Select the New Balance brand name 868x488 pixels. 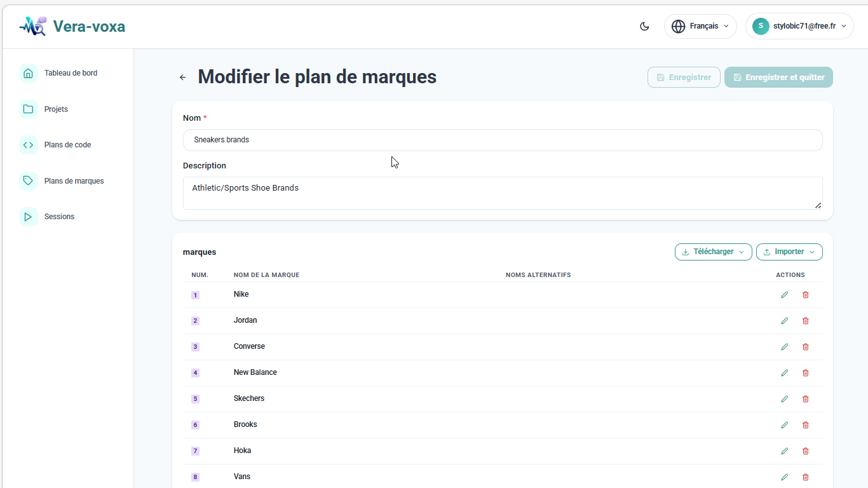pos(255,372)
